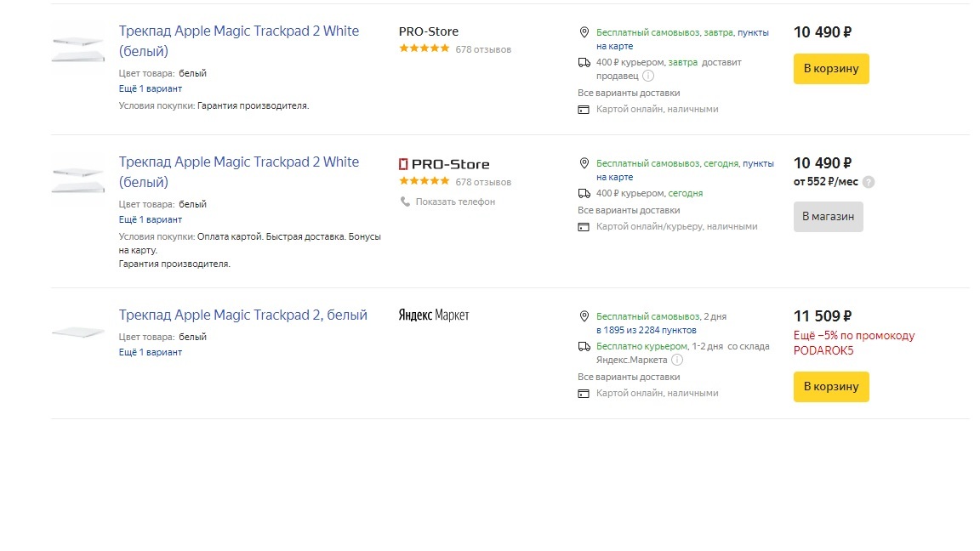Click the third listing's trackpad thumbnail

(78, 332)
